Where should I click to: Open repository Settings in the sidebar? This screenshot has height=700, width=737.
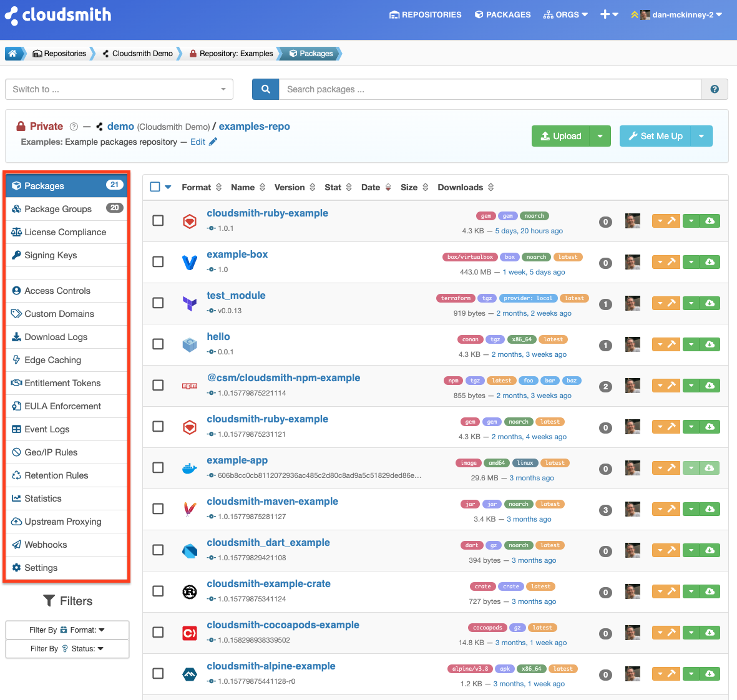tap(67, 568)
